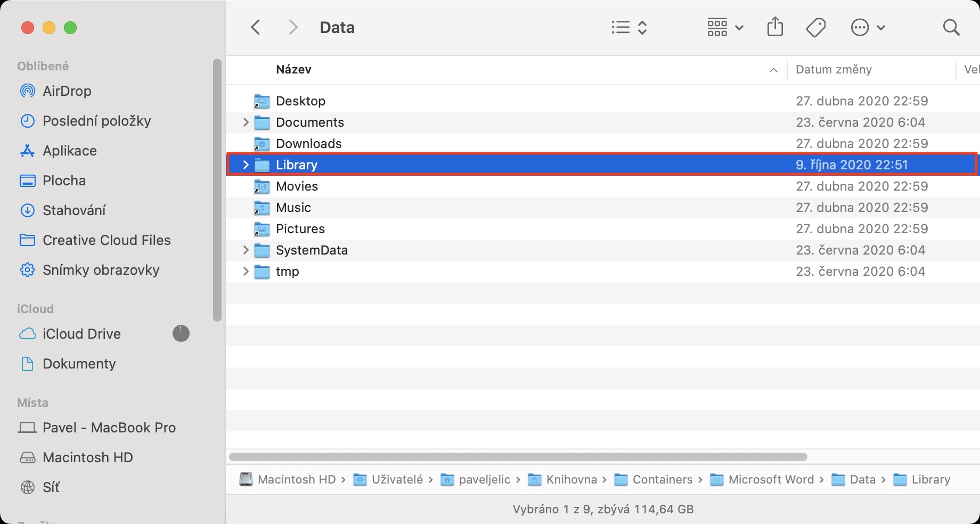Sort by Datum změny column header
980x524 pixels.
click(x=834, y=70)
